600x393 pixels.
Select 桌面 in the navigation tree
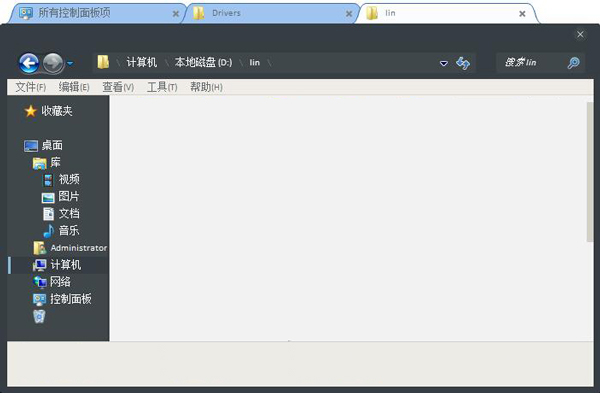coord(52,145)
